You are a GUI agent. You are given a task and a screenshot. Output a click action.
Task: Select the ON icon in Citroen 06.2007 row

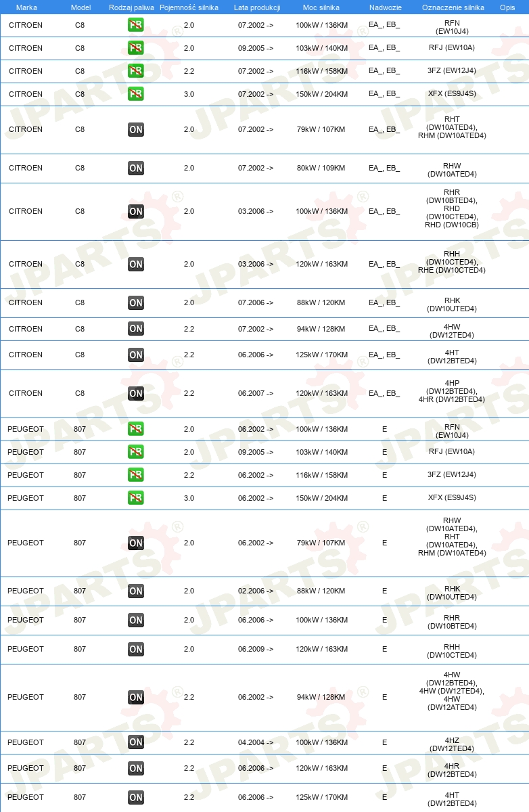pos(136,393)
